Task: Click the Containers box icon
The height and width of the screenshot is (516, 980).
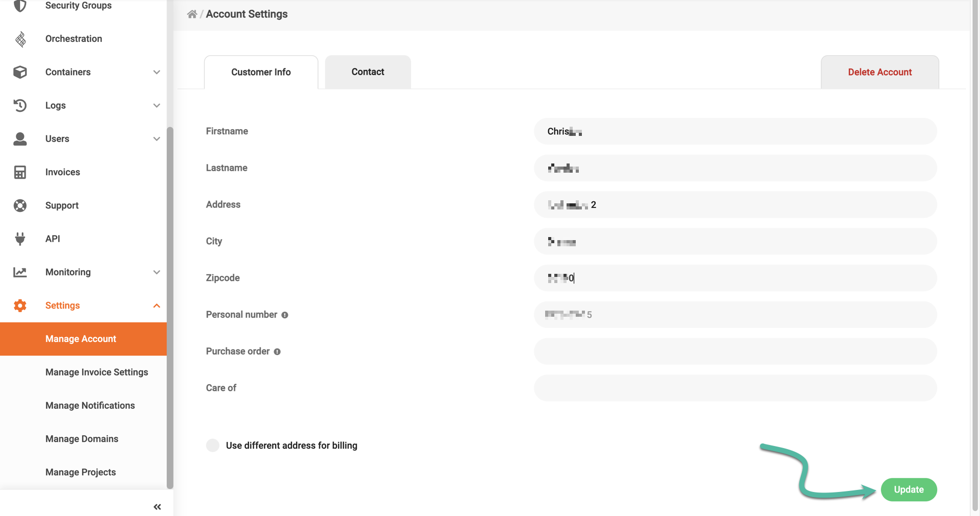Action: click(20, 72)
